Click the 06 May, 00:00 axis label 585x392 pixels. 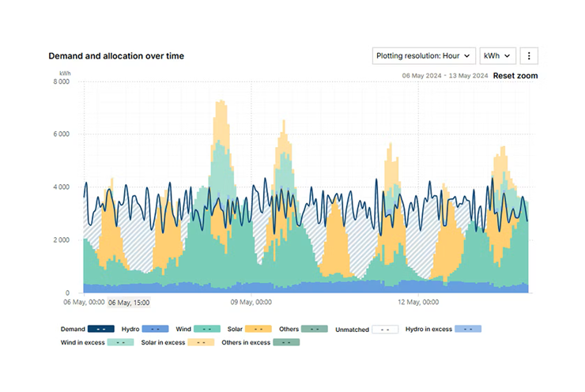83,302
